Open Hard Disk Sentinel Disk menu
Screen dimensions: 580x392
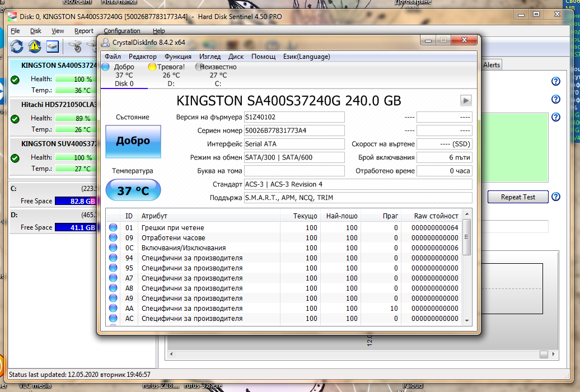tap(35, 31)
